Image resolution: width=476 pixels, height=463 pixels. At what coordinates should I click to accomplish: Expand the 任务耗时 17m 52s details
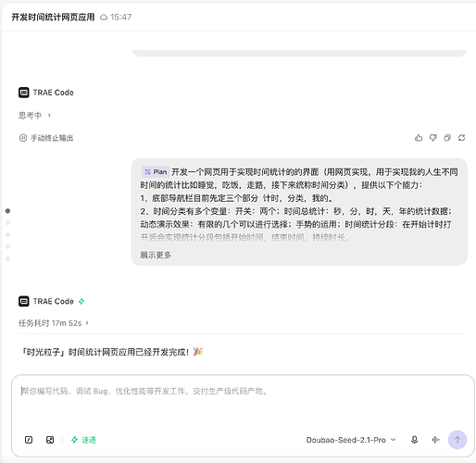(x=54, y=323)
